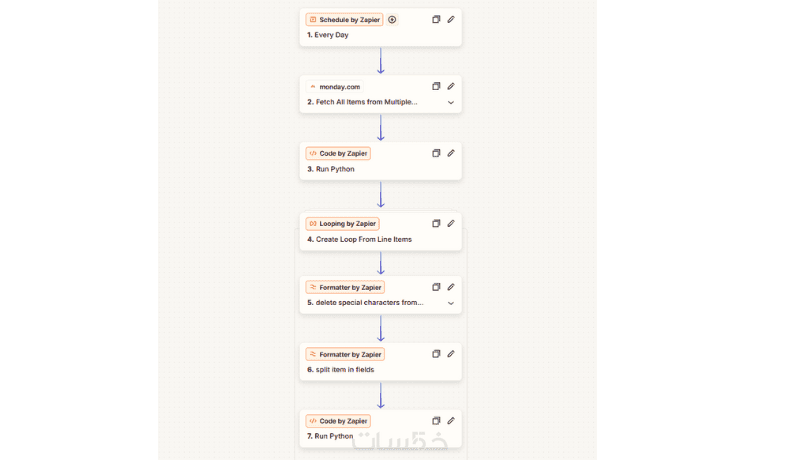Expand the delete special characters step chevron

(x=451, y=303)
